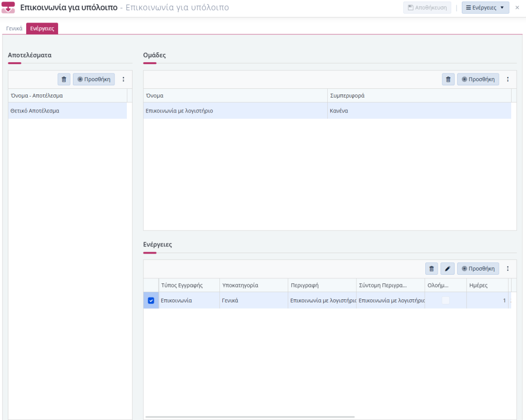Select the Θετικό Αποτέλεσμα row
526x420 pixels.
tap(67, 110)
